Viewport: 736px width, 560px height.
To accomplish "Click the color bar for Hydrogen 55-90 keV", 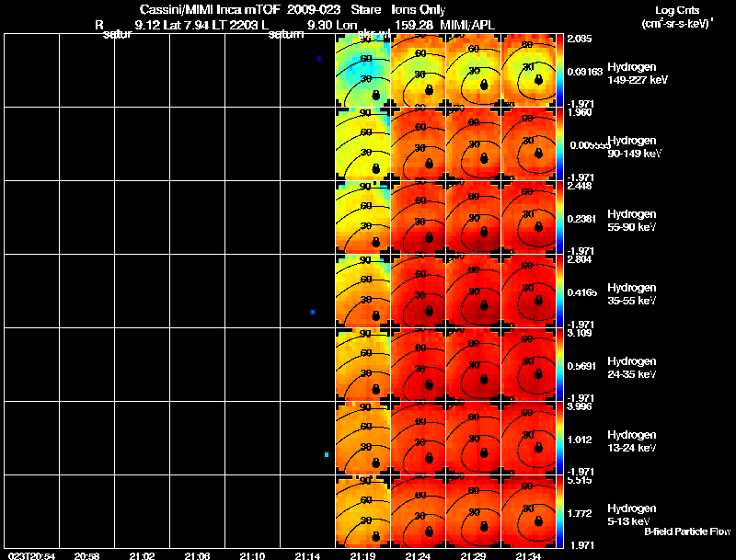I will (x=559, y=218).
